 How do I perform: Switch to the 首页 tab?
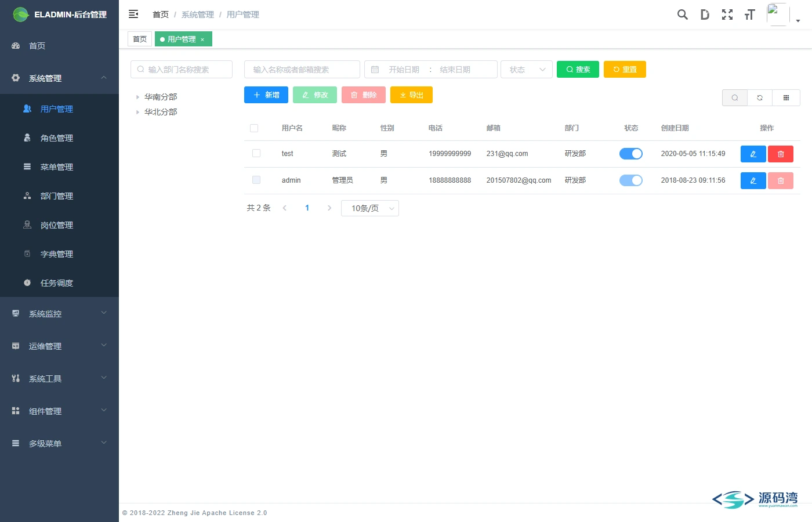(x=140, y=39)
